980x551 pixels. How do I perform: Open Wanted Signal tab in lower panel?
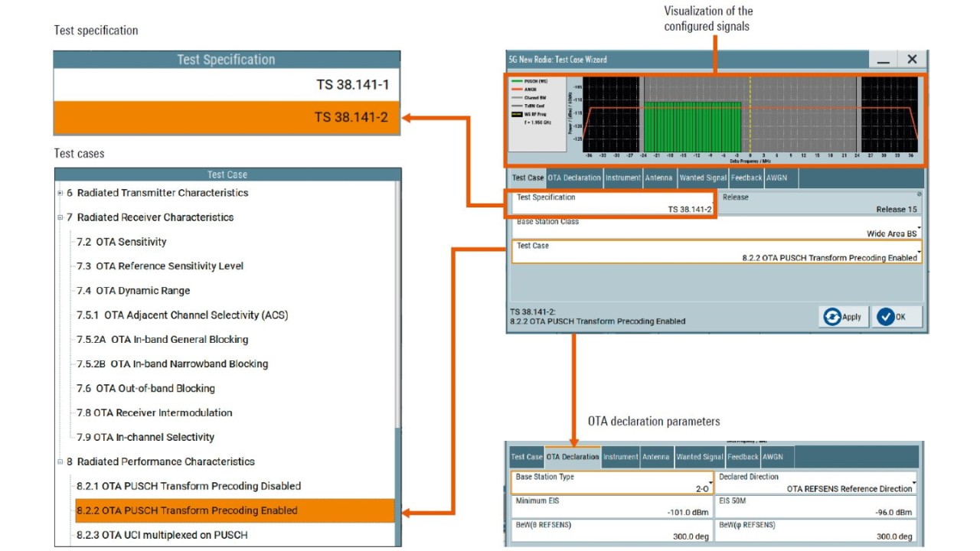click(699, 457)
